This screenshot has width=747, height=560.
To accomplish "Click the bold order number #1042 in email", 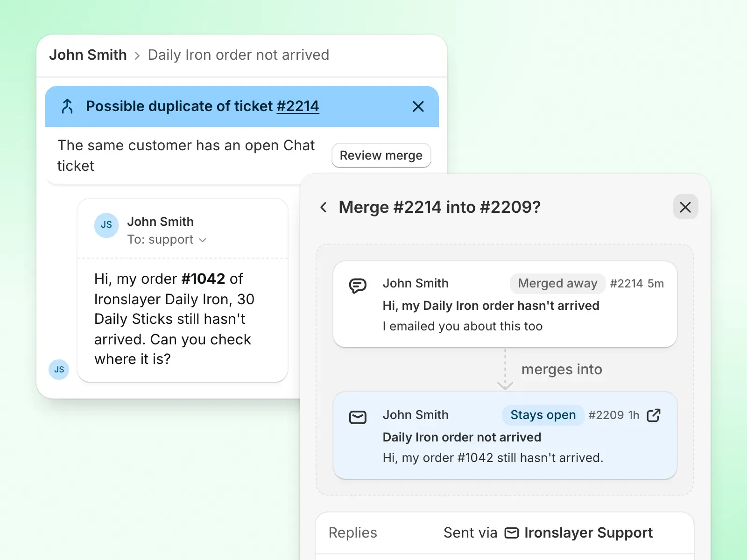I will [203, 279].
